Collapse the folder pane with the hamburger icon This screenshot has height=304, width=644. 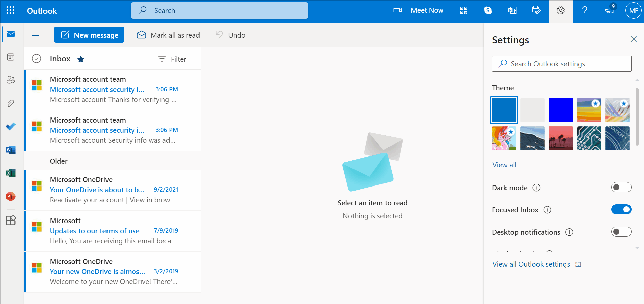click(x=35, y=35)
